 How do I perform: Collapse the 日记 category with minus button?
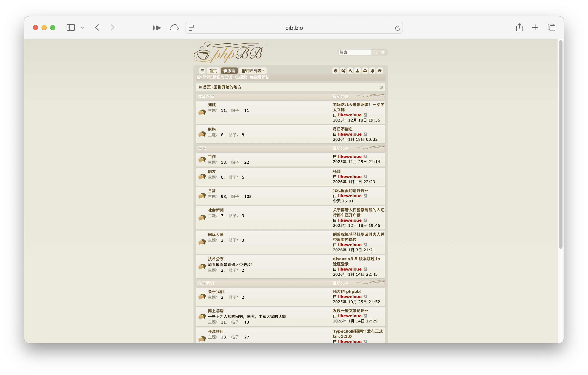click(x=382, y=149)
